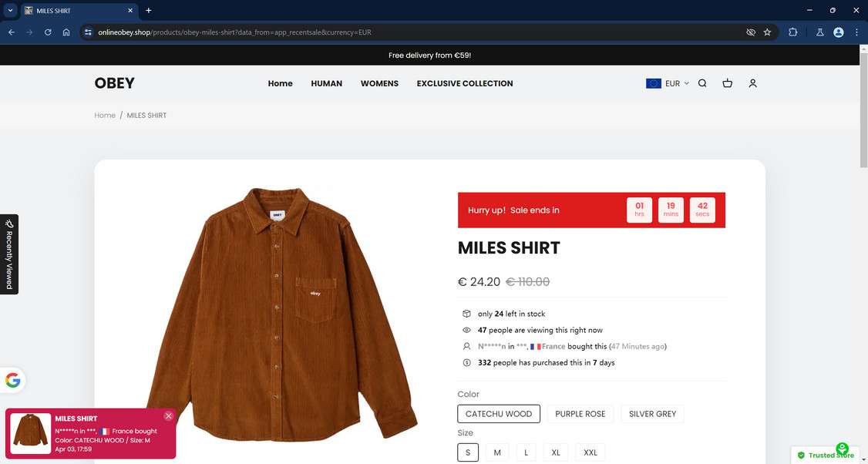This screenshot has height=464, width=868.
Task: Select the SILVER GREY color option
Action: [653, 414]
